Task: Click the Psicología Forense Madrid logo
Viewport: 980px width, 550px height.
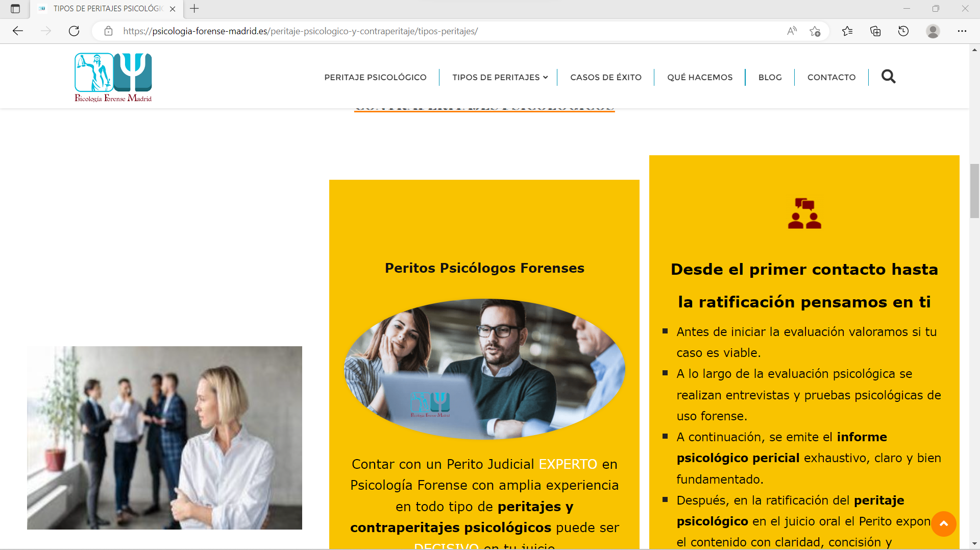Action: [113, 78]
